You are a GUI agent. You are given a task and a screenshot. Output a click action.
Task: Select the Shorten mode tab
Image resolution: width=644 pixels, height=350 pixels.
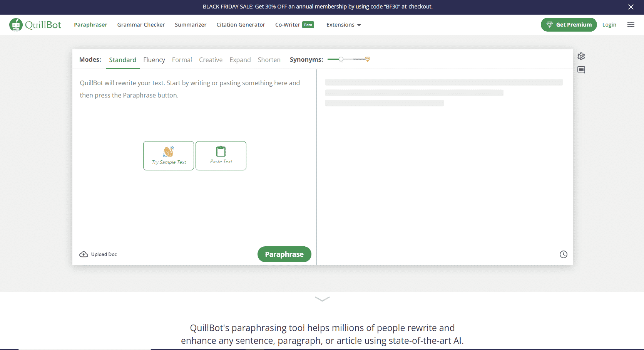tap(269, 60)
